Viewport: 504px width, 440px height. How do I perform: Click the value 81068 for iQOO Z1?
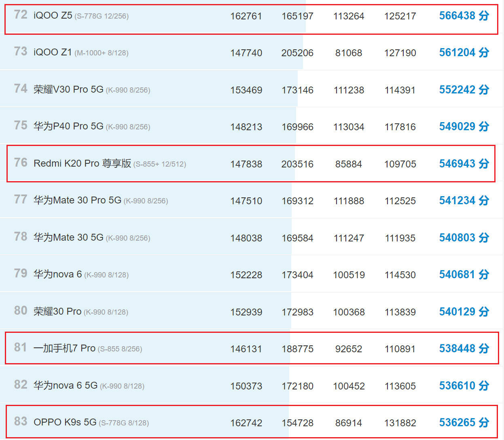click(349, 53)
